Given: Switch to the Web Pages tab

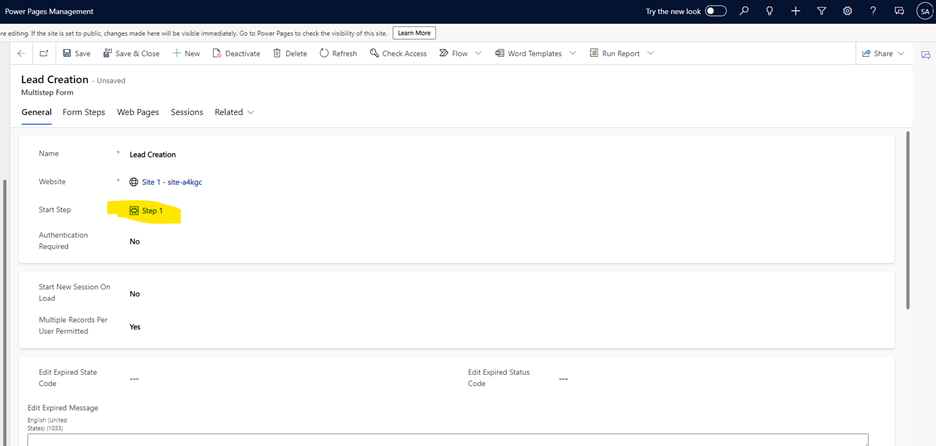Looking at the screenshot, I should (x=137, y=112).
